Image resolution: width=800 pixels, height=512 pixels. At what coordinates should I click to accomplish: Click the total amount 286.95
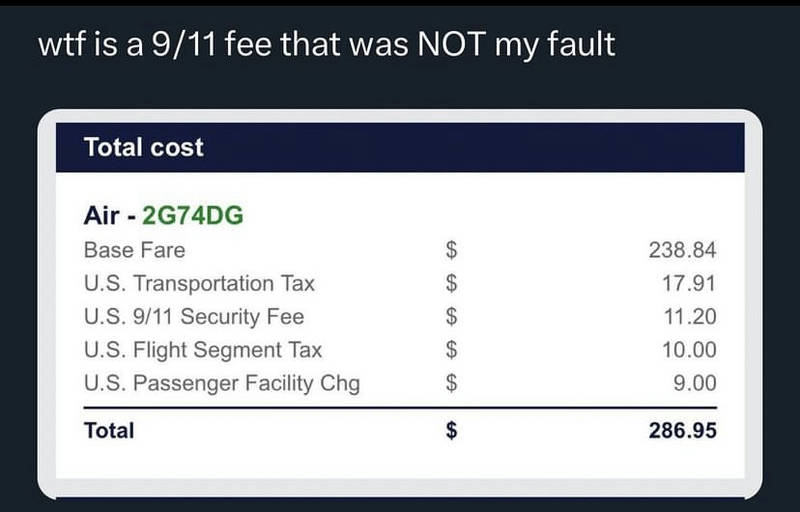coord(682,430)
